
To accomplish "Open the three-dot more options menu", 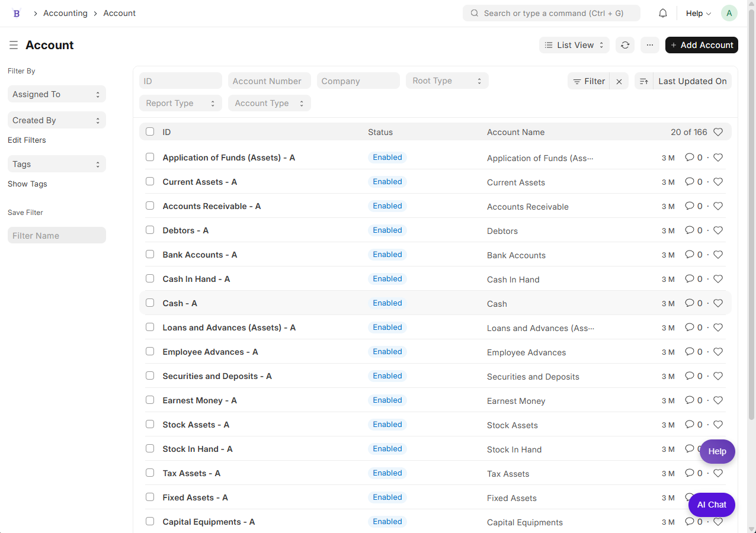I will point(650,45).
